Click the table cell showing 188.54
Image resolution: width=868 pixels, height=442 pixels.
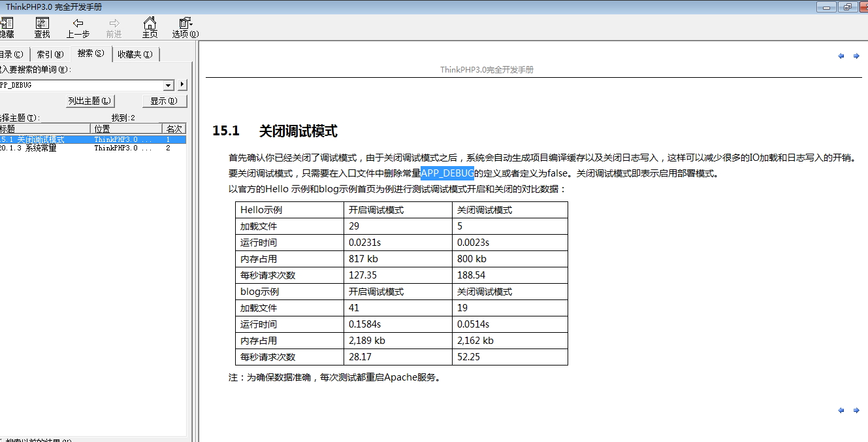[509, 275]
